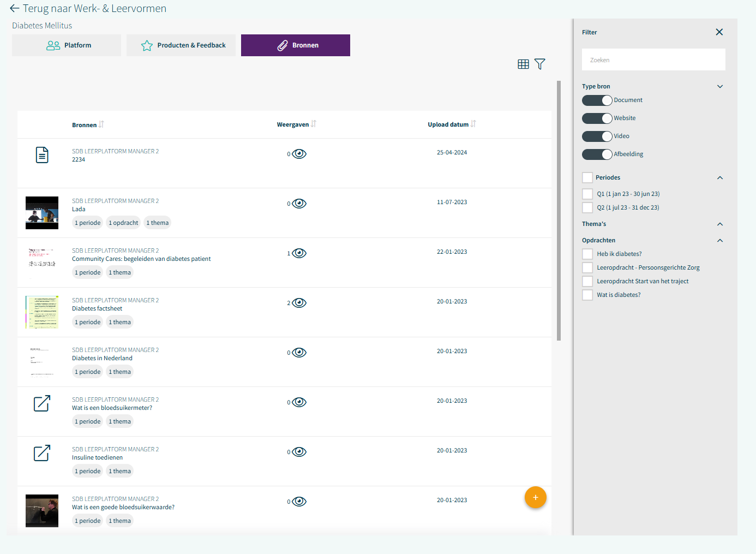The width and height of the screenshot is (756, 554).
Task: Click the Lada video thumbnail
Action: [42, 213]
